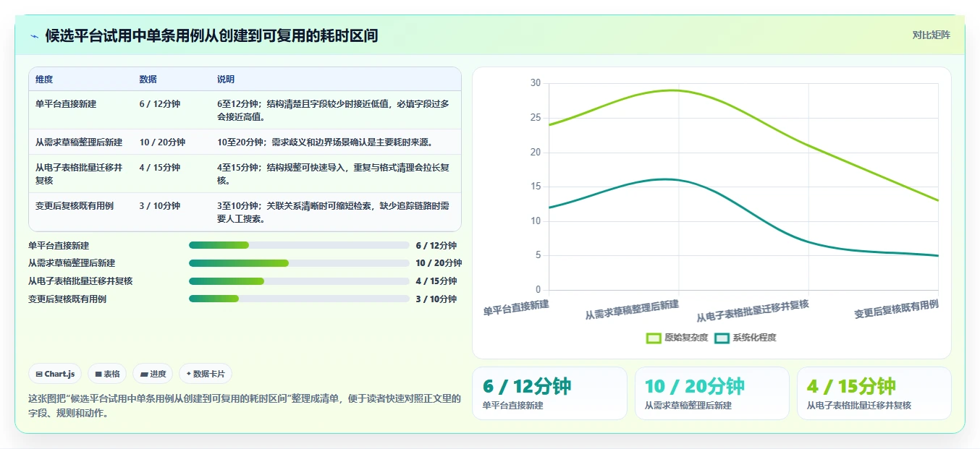The width and height of the screenshot is (980, 449).
Task: Open the stat card showing 10 / 20分钟
Action: point(711,393)
